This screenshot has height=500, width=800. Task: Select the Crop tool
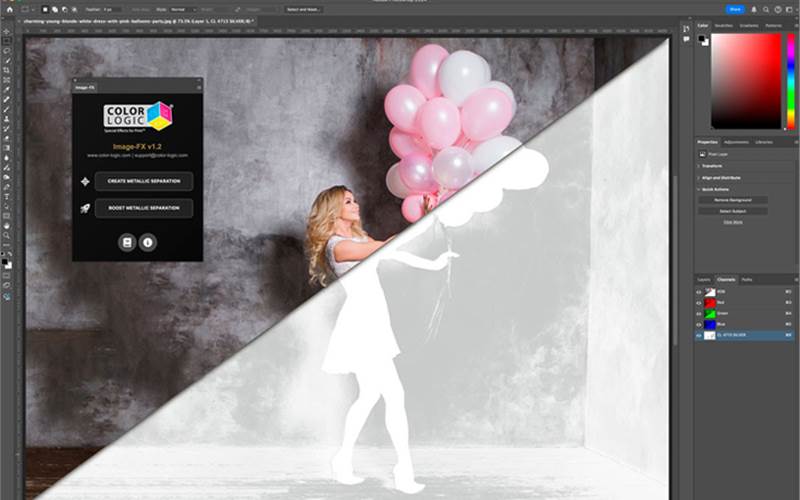(7, 70)
